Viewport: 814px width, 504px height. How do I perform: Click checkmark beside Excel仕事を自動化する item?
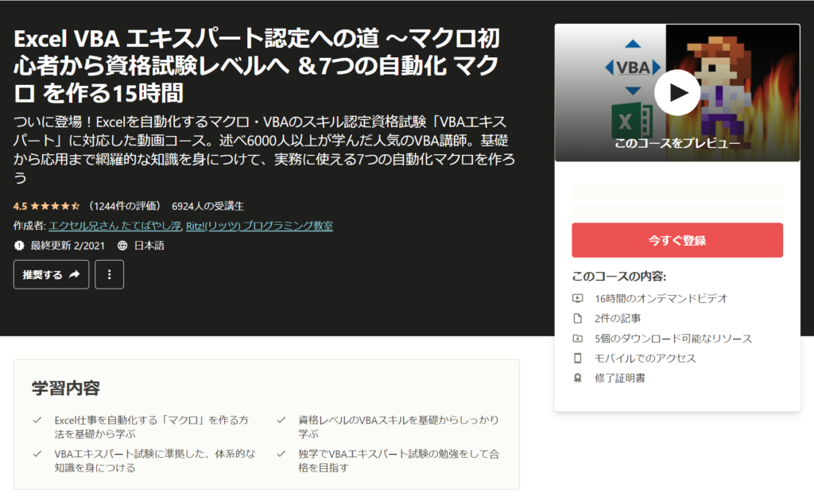tap(37, 420)
